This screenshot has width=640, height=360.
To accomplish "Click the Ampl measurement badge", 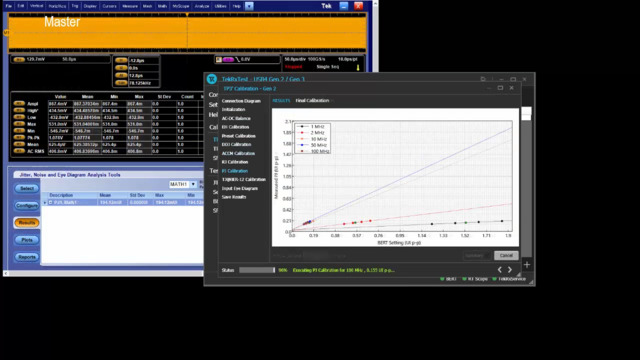I will tap(19, 104).
